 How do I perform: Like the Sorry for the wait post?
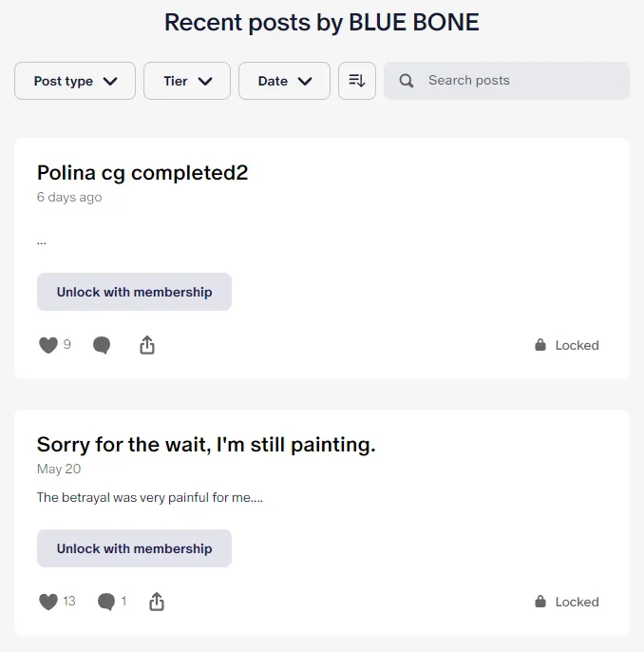(48, 602)
